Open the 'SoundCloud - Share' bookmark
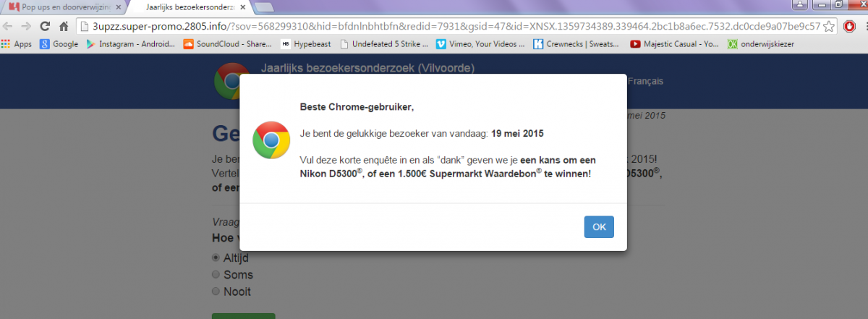The height and width of the screenshot is (319, 868). point(228,43)
